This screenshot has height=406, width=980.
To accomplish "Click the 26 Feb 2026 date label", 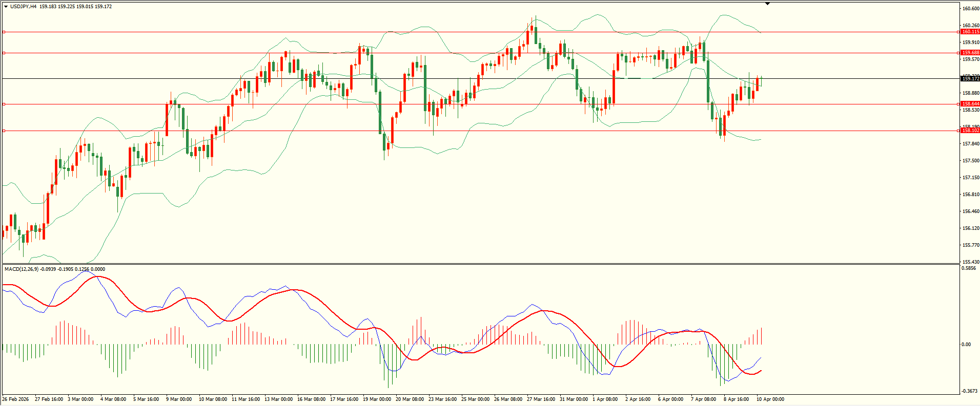I will [15, 399].
